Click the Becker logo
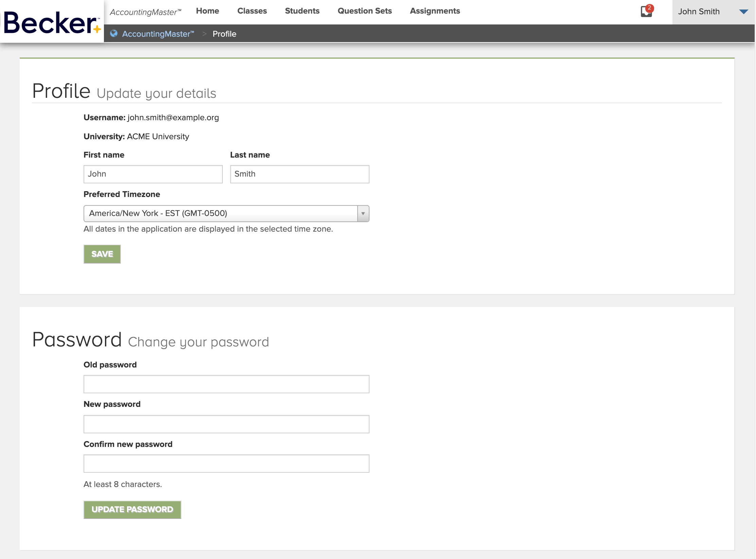Image resolution: width=756 pixels, height=559 pixels. pos(52,22)
